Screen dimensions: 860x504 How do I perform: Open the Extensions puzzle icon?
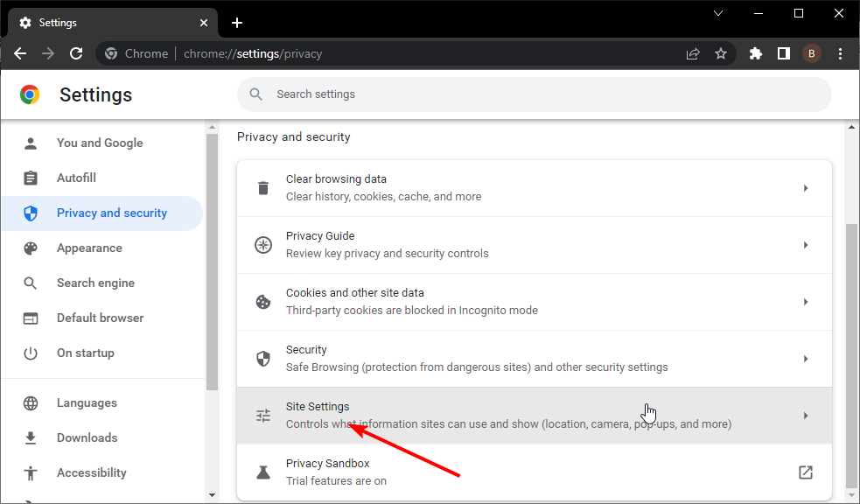tap(756, 53)
